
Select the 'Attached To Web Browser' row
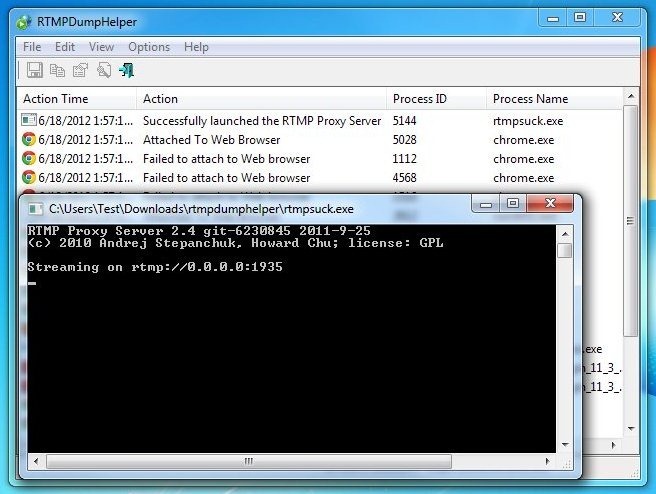click(x=320, y=140)
